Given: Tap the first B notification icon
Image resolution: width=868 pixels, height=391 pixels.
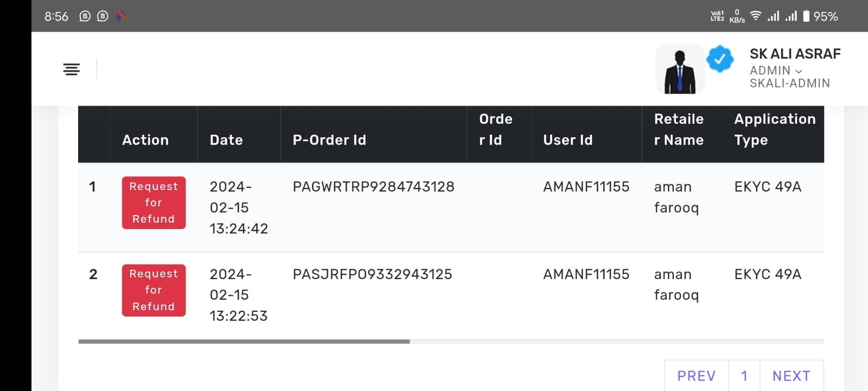Looking at the screenshot, I should click(x=85, y=16).
